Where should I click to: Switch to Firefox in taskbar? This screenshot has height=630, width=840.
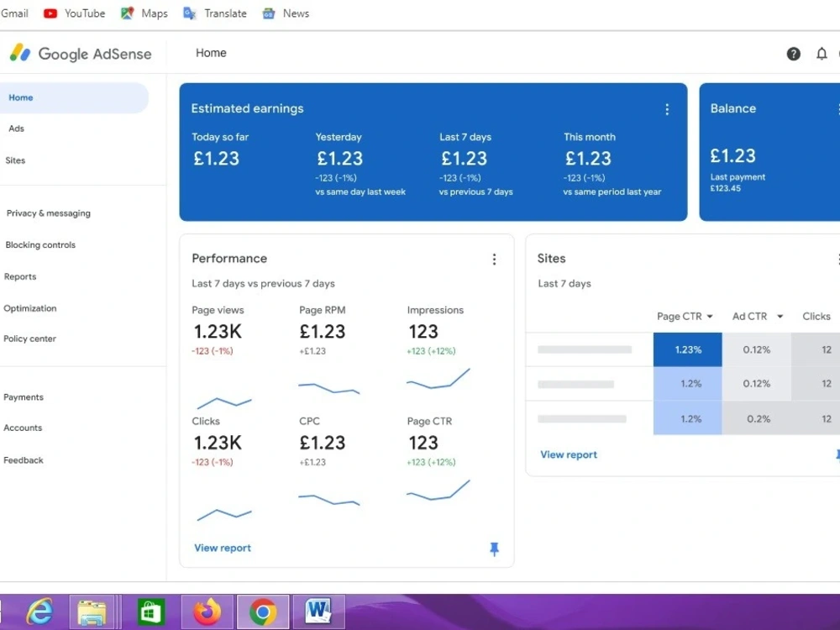coord(207,612)
